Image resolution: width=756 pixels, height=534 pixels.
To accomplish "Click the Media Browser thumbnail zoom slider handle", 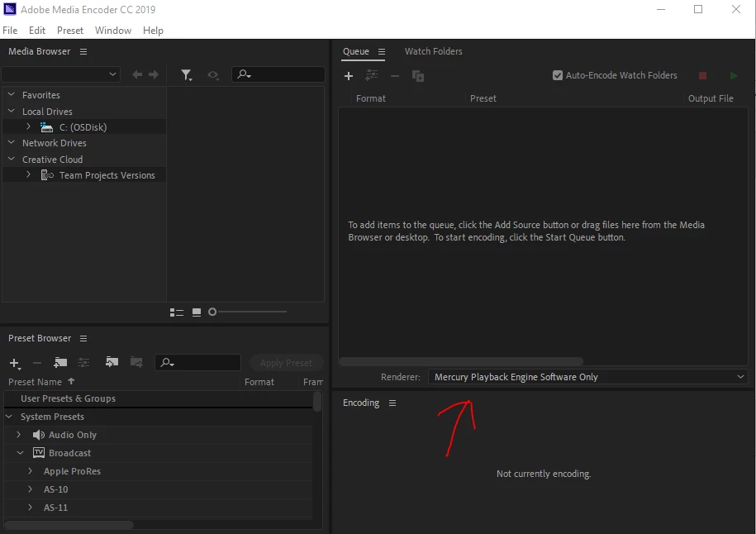I will point(212,312).
